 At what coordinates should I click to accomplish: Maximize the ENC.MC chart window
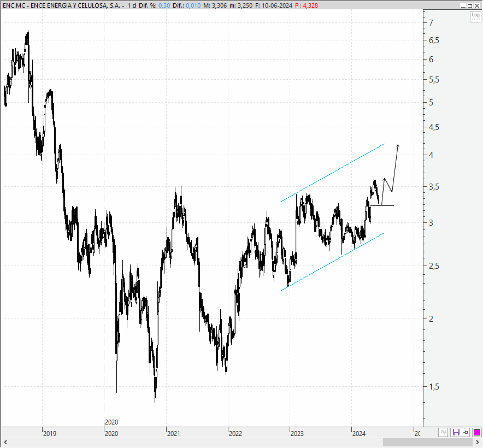click(x=470, y=5)
